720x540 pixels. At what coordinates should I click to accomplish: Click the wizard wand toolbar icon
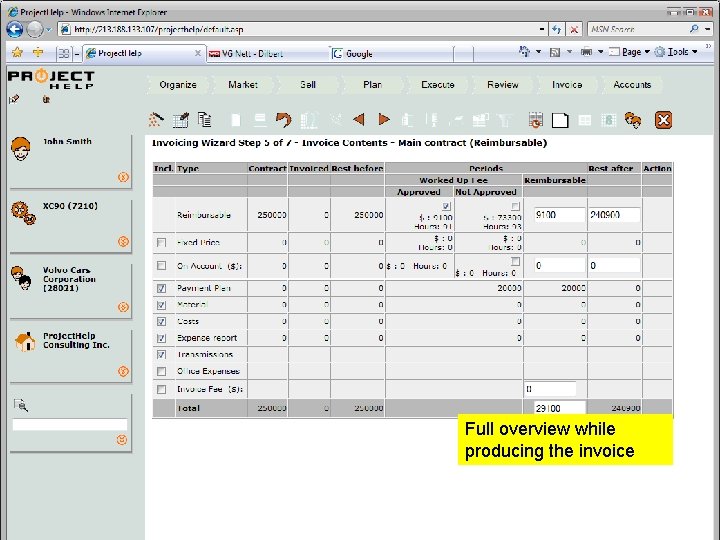point(156,120)
